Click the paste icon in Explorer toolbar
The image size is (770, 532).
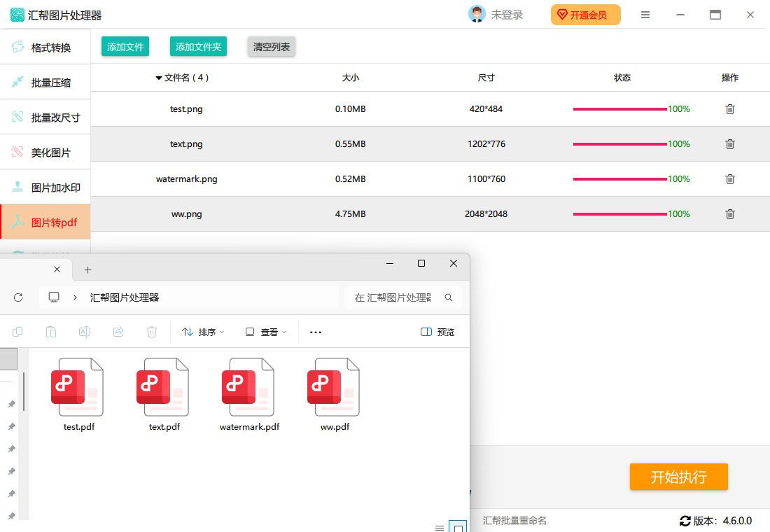click(51, 332)
